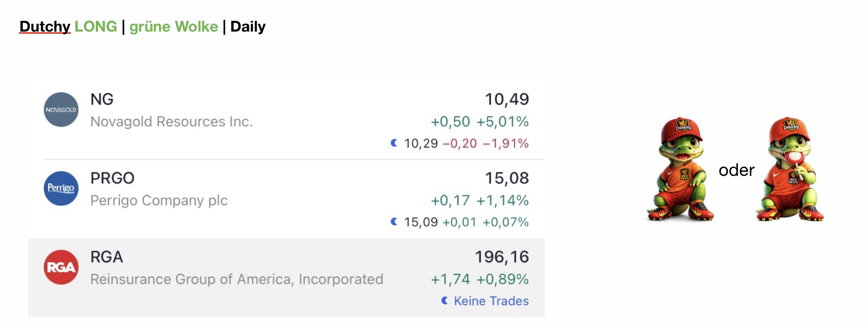868x328 pixels.
Task: Click the green LONG heading text
Action: coord(96,27)
